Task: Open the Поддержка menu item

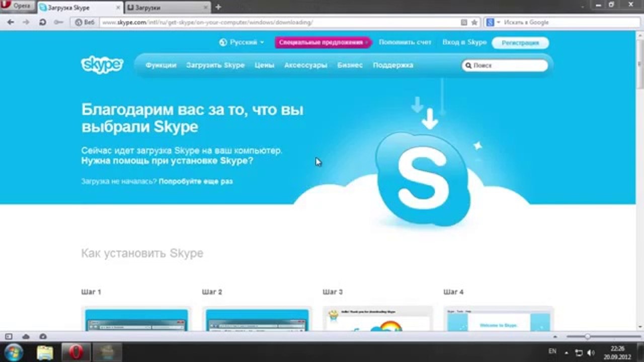Action: coord(393,65)
